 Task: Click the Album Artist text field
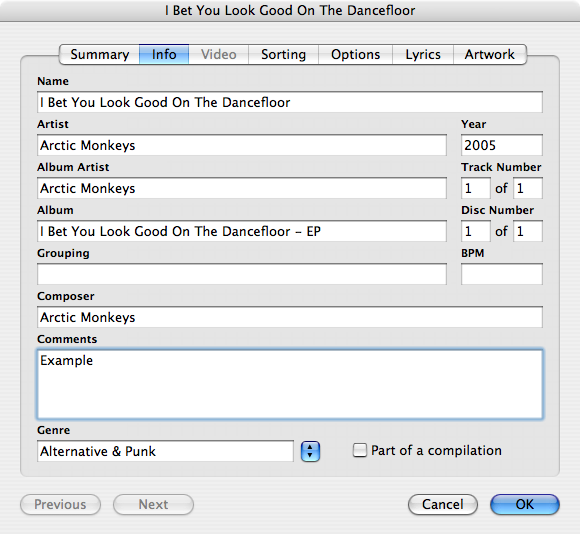[242, 188]
